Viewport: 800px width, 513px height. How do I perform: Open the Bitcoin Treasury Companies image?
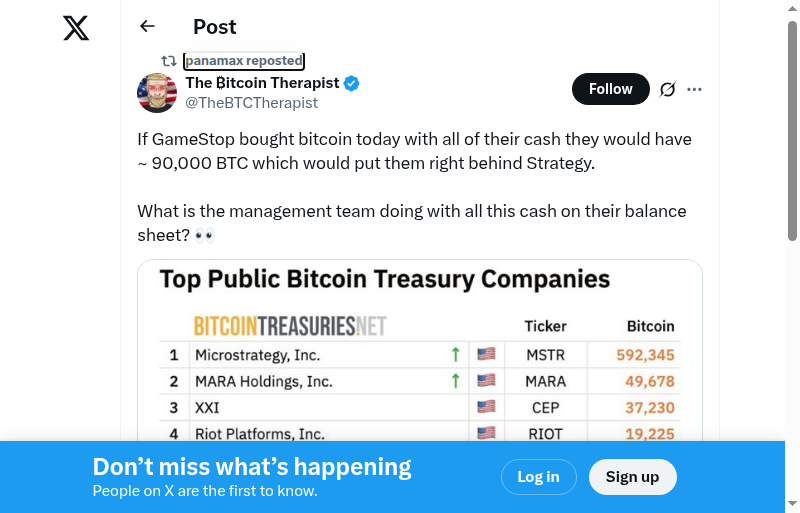[x=420, y=350]
